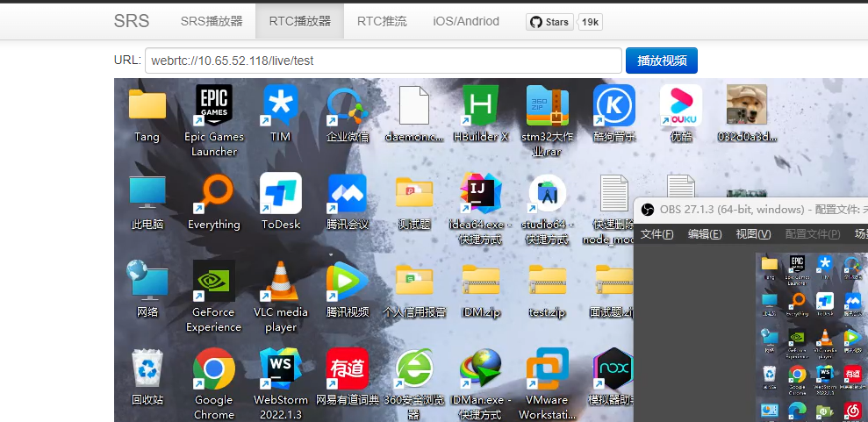Click the VMware Workstation icon

tap(547, 368)
